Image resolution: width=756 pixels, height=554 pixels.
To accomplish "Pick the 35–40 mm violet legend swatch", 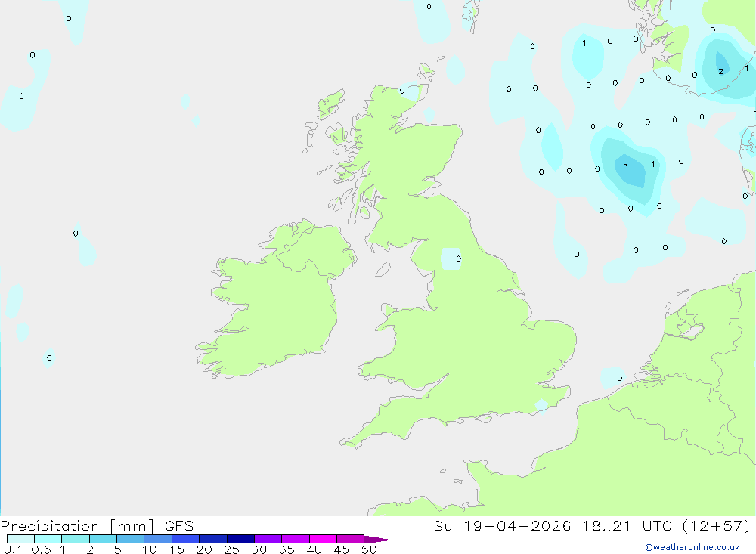I will pyautogui.click(x=296, y=539).
